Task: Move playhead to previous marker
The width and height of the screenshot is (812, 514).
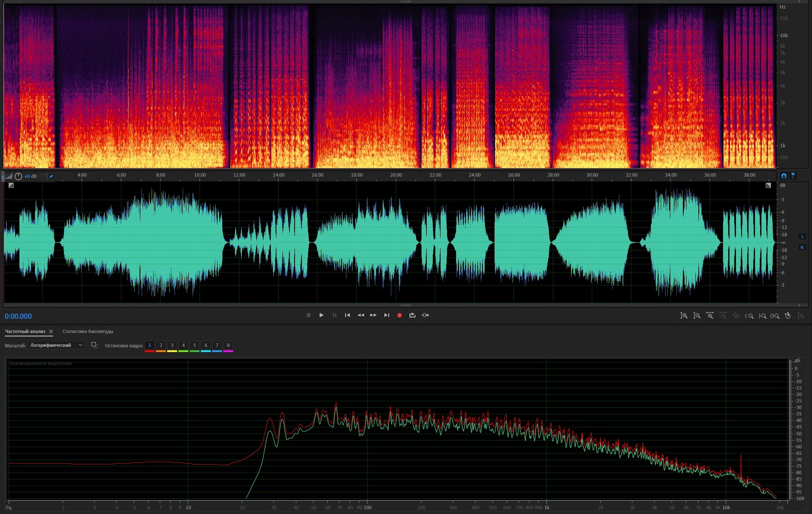Action: click(x=347, y=315)
